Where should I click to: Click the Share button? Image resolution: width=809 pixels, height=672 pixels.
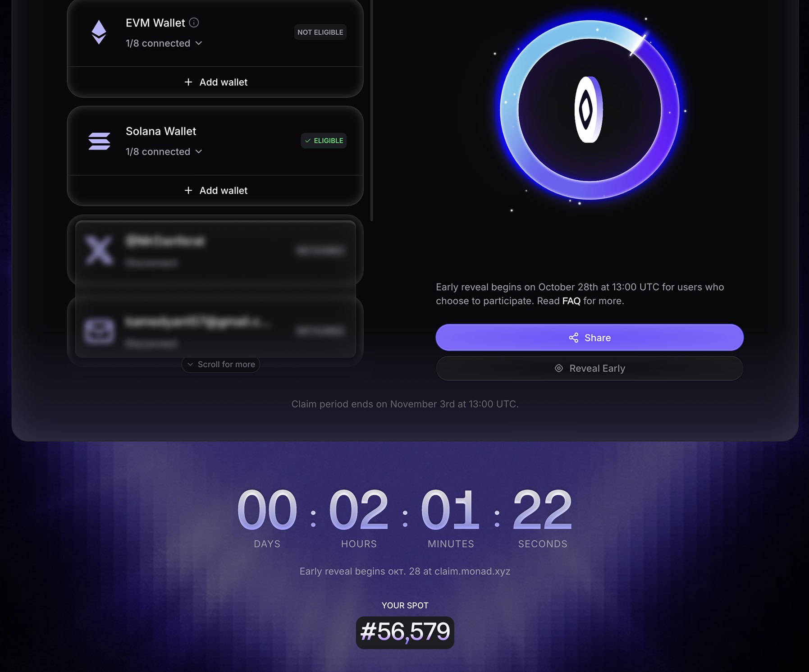tap(590, 338)
